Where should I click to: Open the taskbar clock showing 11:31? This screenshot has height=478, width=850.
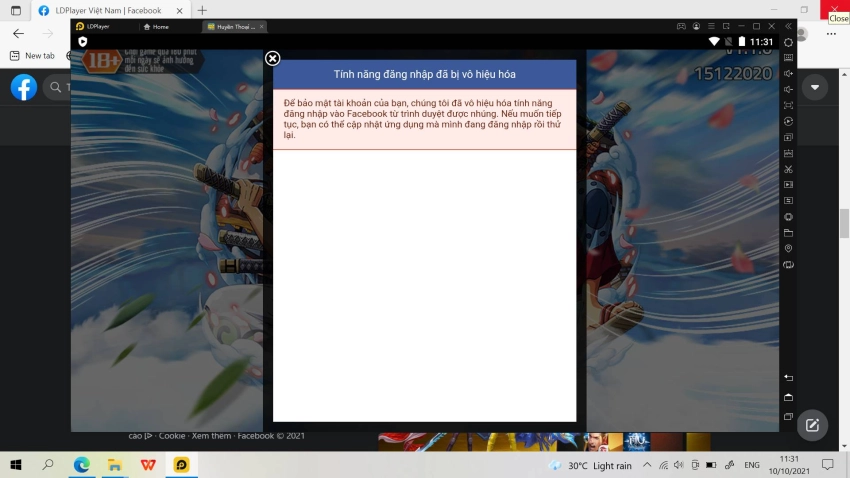click(789, 465)
